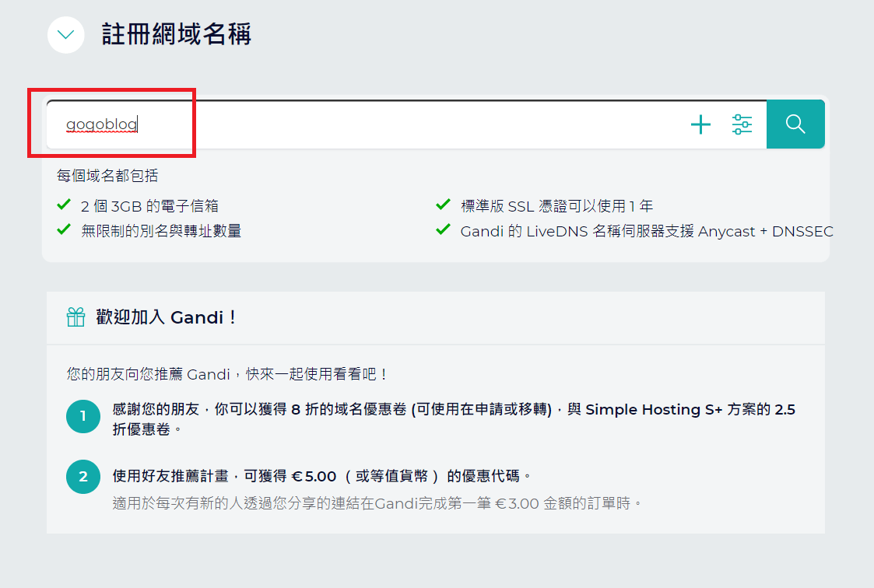Click the green check beside Gandi 的 LiveDNS
The height and width of the screenshot is (588, 874).
point(443,229)
